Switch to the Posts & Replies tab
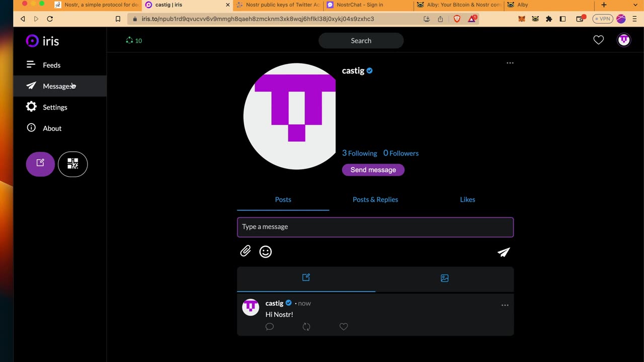 375,200
